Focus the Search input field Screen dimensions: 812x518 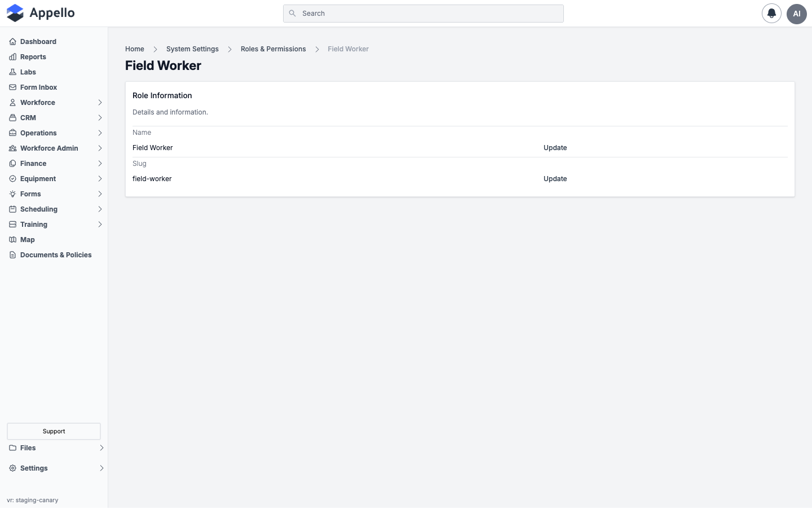423,14
